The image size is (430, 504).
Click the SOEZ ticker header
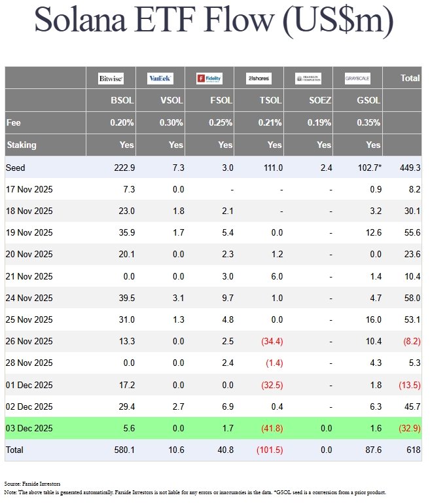click(319, 101)
